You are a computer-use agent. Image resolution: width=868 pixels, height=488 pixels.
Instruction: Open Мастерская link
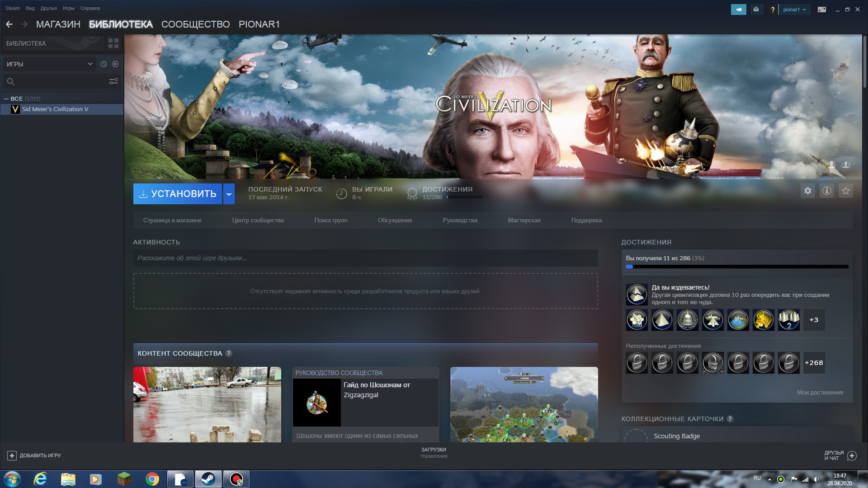[x=524, y=221]
